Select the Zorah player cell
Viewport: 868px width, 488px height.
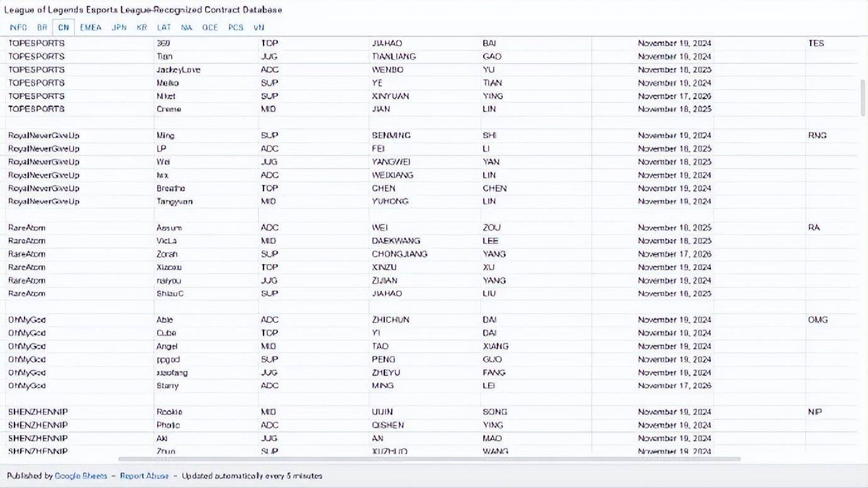pos(167,254)
